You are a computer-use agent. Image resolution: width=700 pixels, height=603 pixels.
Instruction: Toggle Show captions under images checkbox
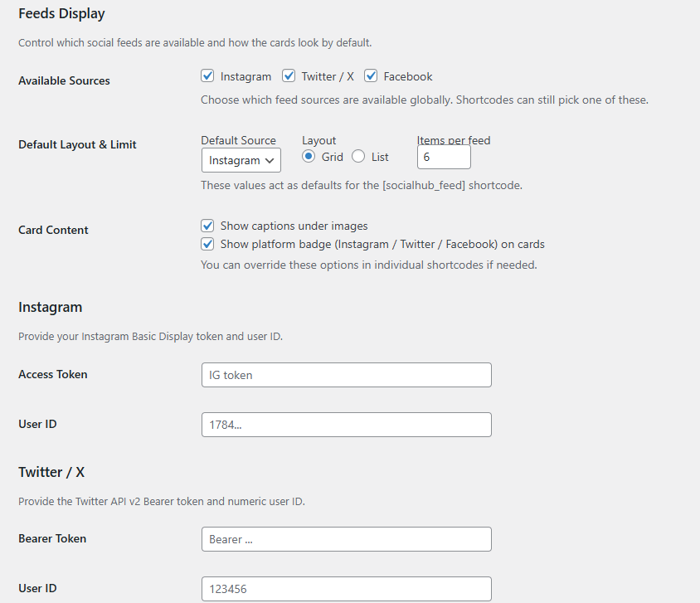click(208, 226)
